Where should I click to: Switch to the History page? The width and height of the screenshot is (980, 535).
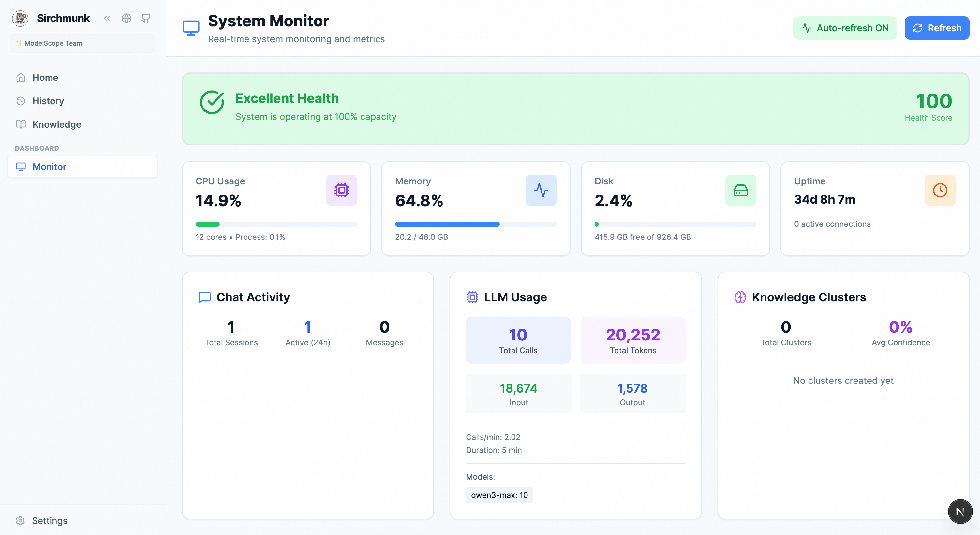click(x=48, y=101)
